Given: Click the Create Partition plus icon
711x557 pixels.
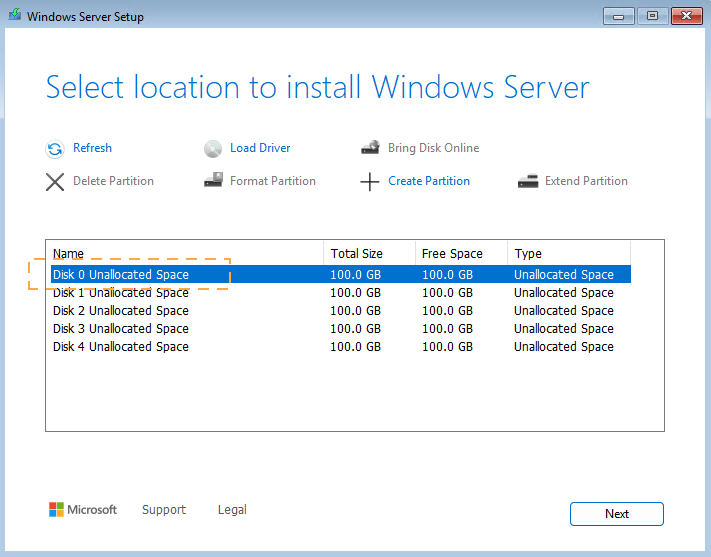Looking at the screenshot, I should click(370, 182).
